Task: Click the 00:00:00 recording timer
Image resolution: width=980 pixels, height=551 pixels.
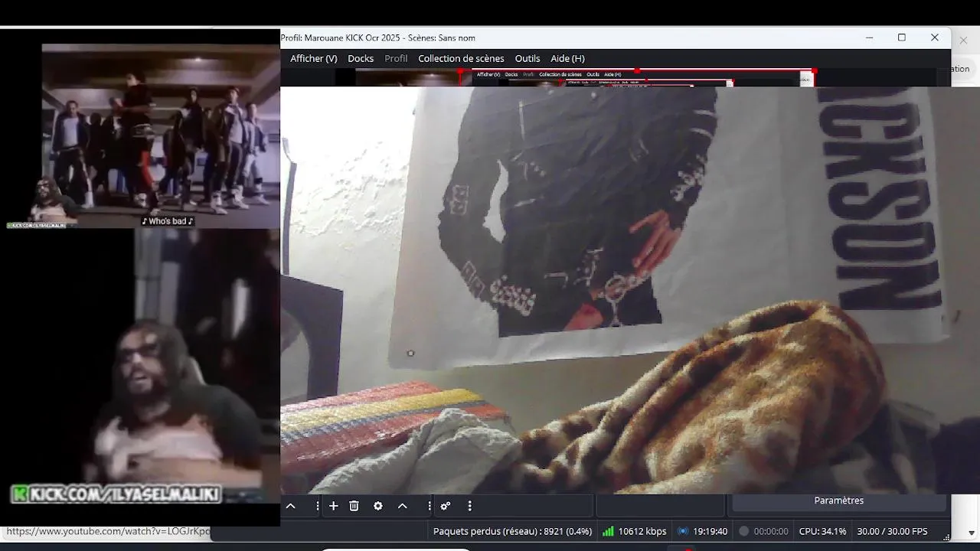Action: tap(771, 531)
